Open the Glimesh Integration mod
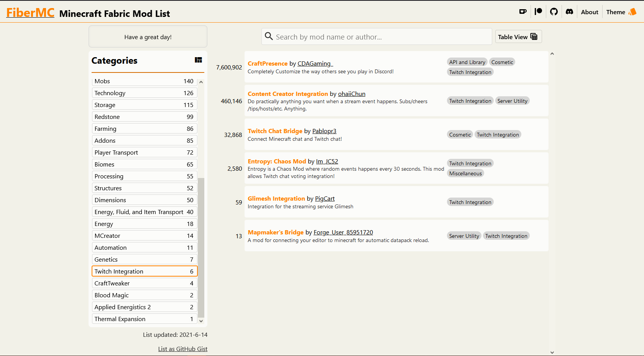 pyautogui.click(x=276, y=198)
